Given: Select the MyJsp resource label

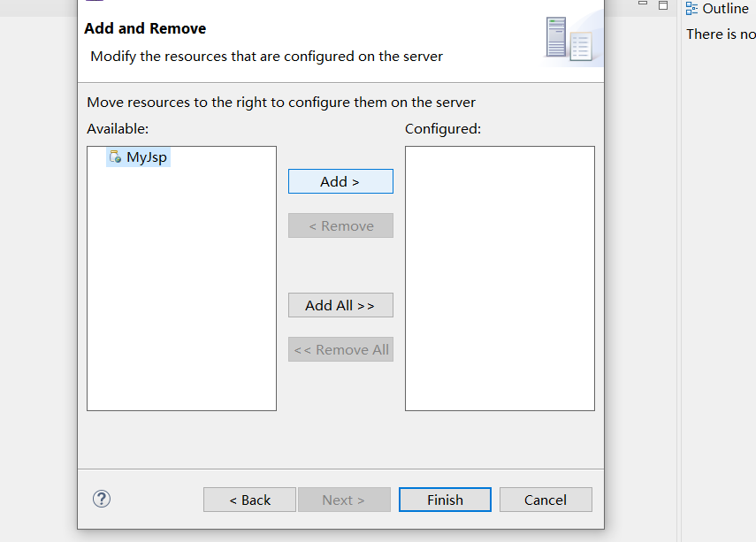Looking at the screenshot, I should click(147, 157).
